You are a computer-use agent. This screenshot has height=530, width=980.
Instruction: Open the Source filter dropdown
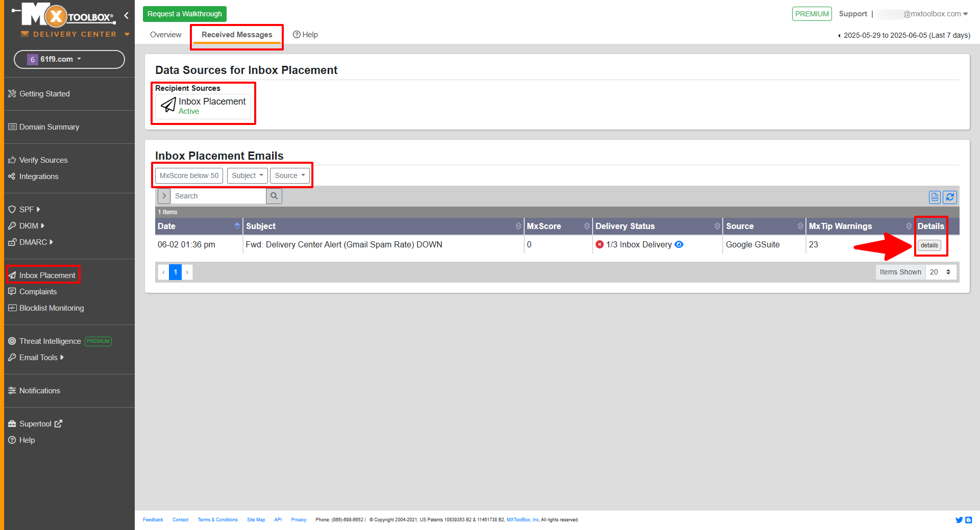pos(289,175)
